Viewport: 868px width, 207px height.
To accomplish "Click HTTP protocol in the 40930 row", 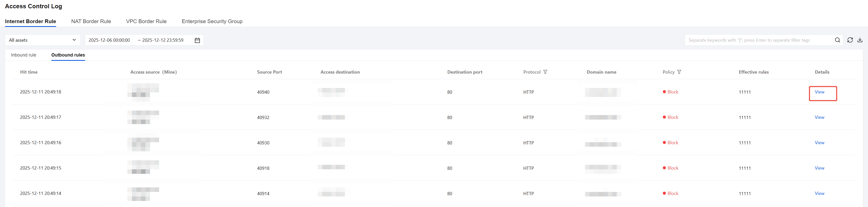I will click(x=528, y=143).
